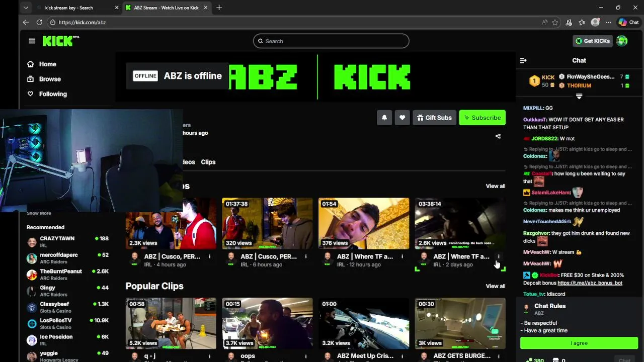Viewport: 644px width, 362px height.
Task: Click the Get KICKs button
Action: [593, 41]
